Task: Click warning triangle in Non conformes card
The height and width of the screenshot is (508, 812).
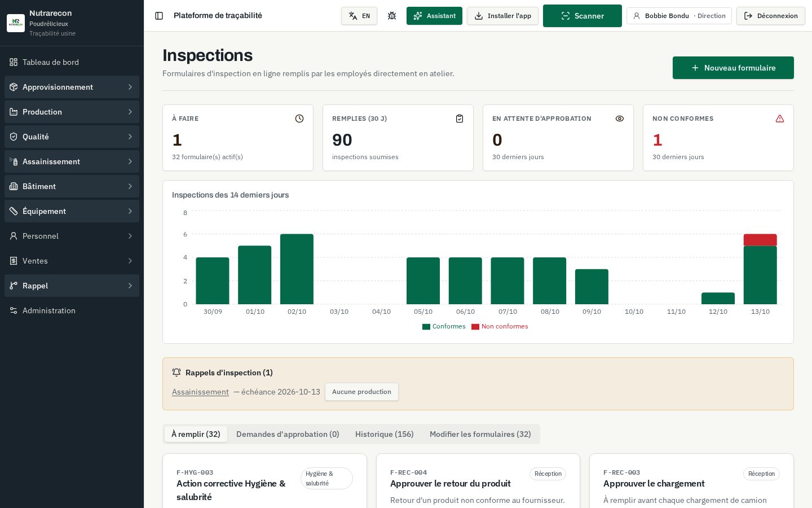Action: [780, 119]
